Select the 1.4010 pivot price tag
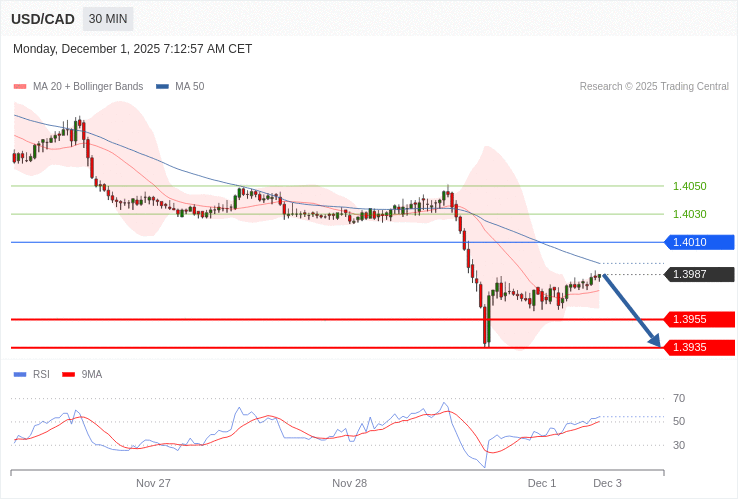 699,242
